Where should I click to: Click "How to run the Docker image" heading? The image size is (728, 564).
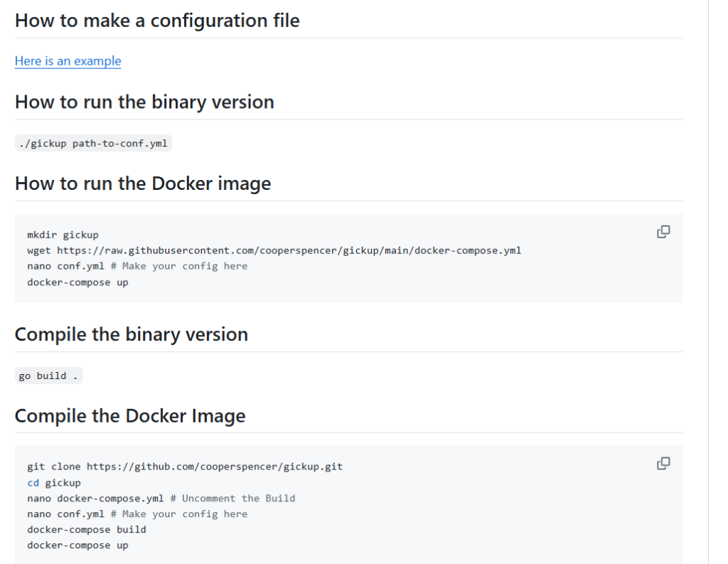coord(143,183)
